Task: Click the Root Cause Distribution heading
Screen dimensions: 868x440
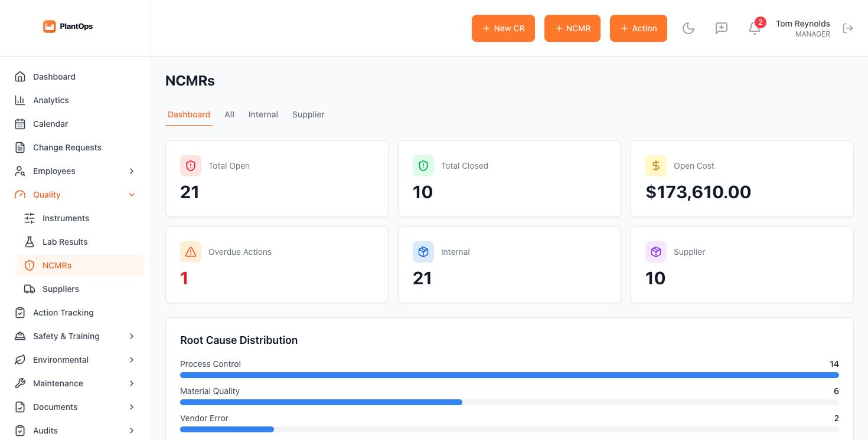Action: (239, 340)
